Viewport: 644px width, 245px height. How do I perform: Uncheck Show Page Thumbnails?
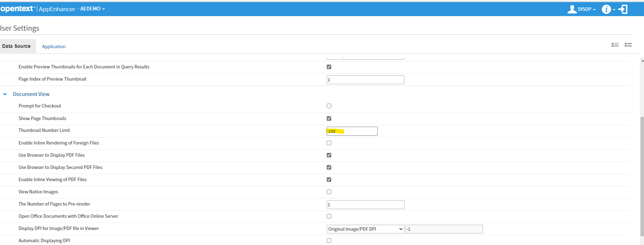point(329,119)
